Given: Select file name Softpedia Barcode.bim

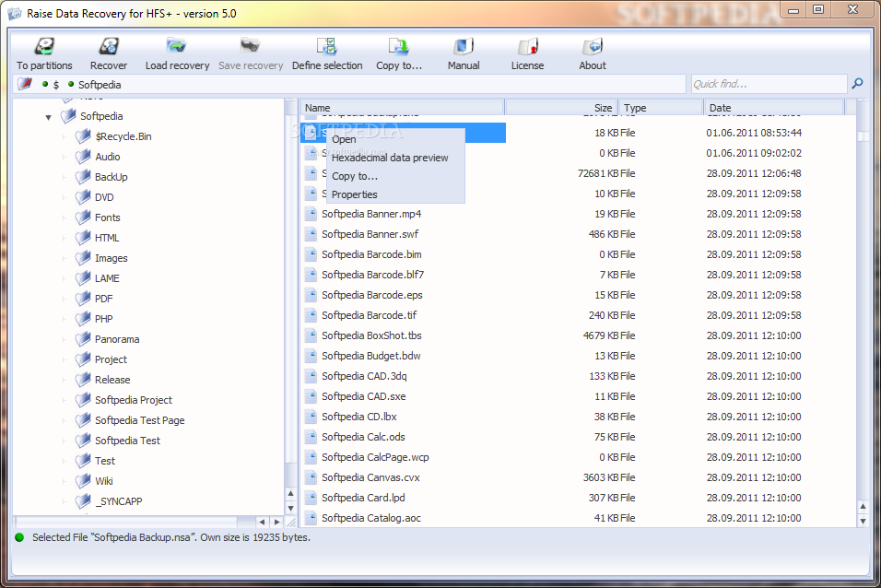Looking at the screenshot, I should coord(371,254).
